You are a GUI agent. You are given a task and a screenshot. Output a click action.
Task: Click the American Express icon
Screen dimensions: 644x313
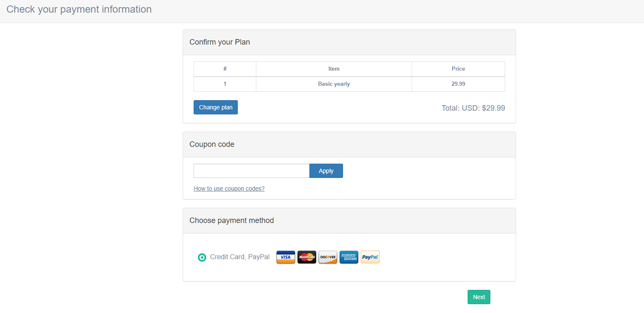pos(349,257)
